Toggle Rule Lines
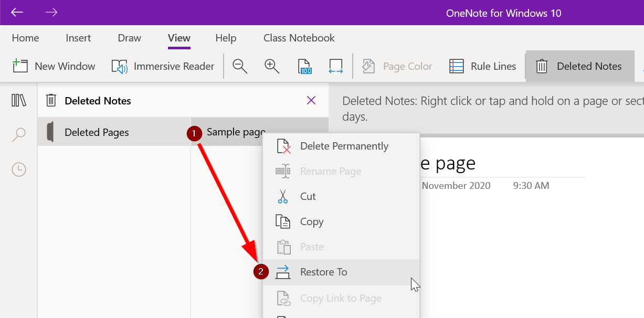 483,66
